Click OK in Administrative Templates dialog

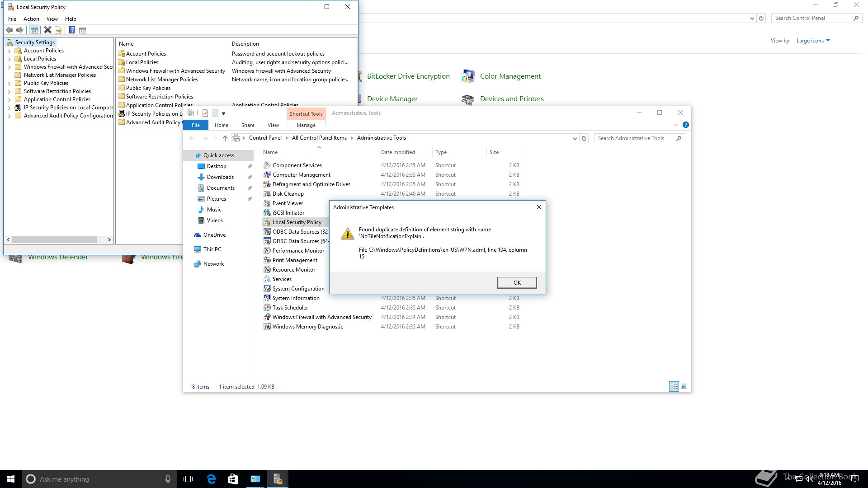[x=517, y=282]
